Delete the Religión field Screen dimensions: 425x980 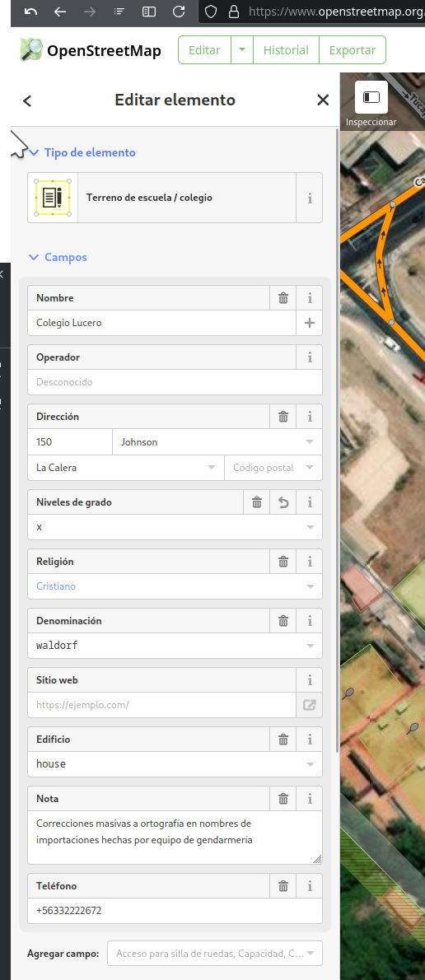point(283,562)
